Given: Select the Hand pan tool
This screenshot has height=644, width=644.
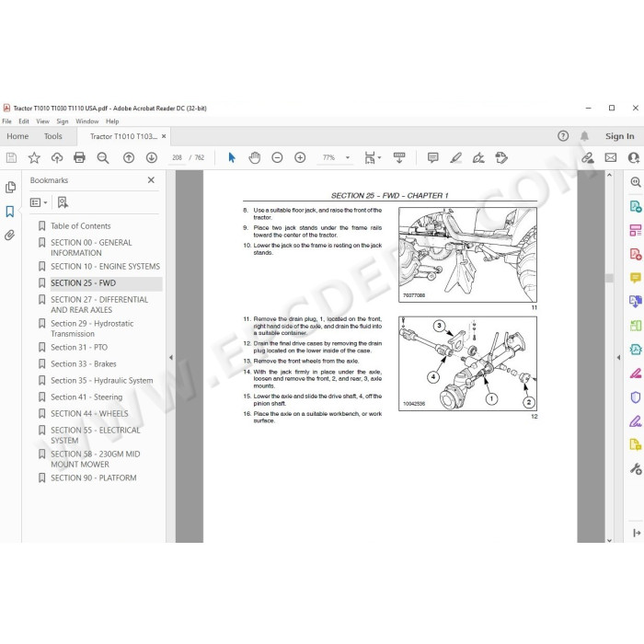Looking at the screenshot, I should tap(254, 157).
